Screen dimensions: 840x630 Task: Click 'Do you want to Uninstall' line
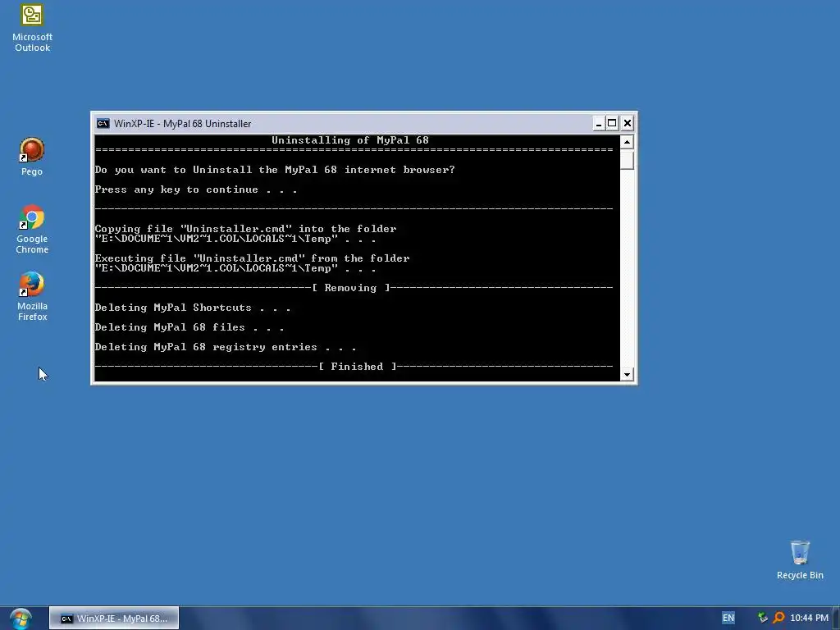pos(275,170)
